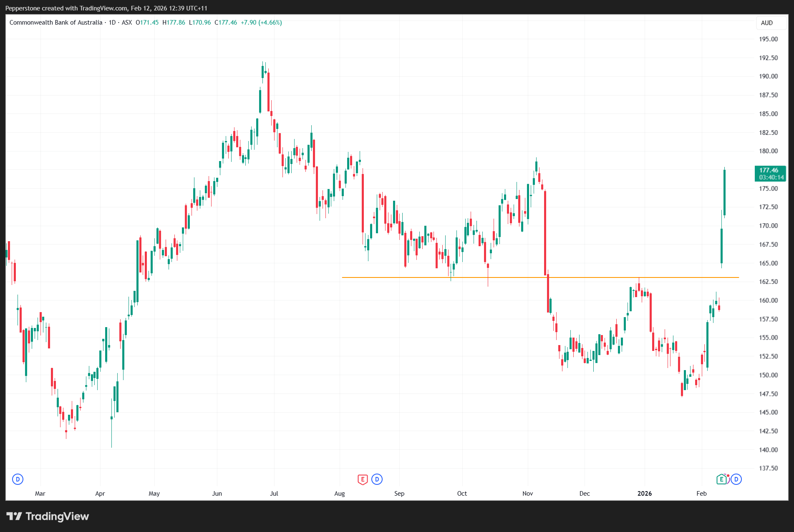Click the Pepperstone created with TradingView.com header

[106, 8]
